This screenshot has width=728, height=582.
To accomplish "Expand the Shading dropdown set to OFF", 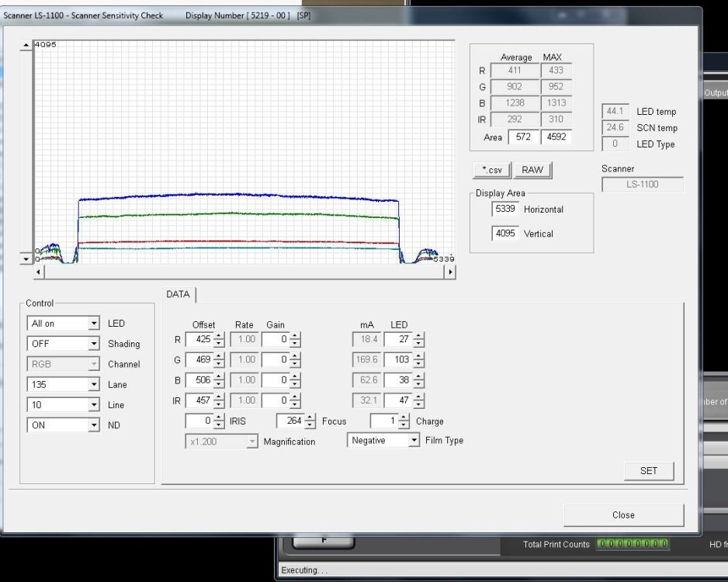I will coord(64,344).
